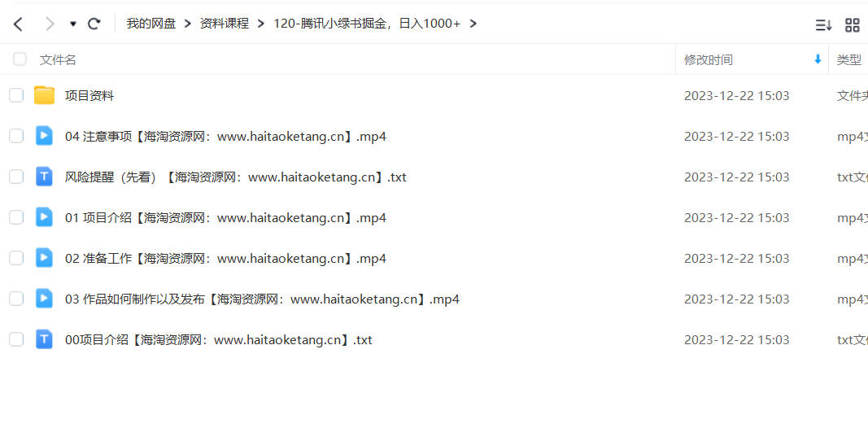The image size is (868, 428).
Task: Click the 文件夹 type cell of 项目资料
Action: point(853,96)
